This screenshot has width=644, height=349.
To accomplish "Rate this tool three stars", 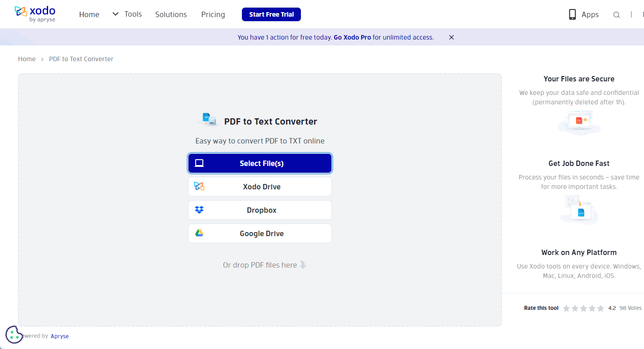I will coord(584,308).
